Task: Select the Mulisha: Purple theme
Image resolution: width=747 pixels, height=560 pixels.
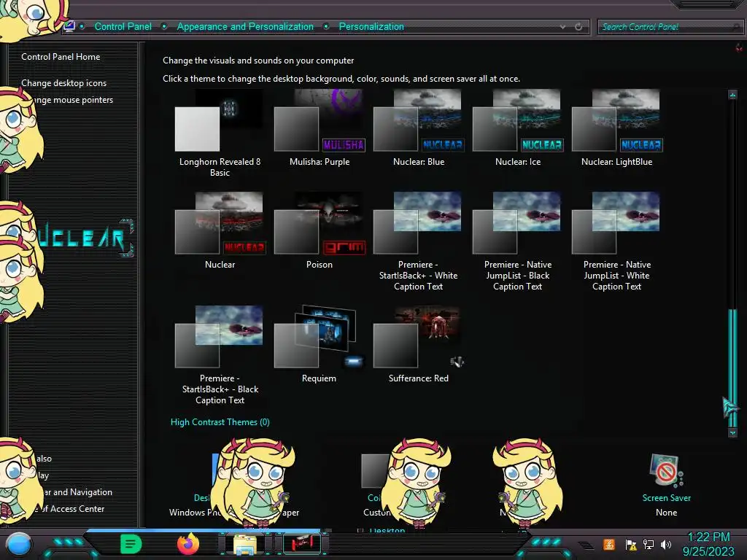Action: tap(320, 128)
